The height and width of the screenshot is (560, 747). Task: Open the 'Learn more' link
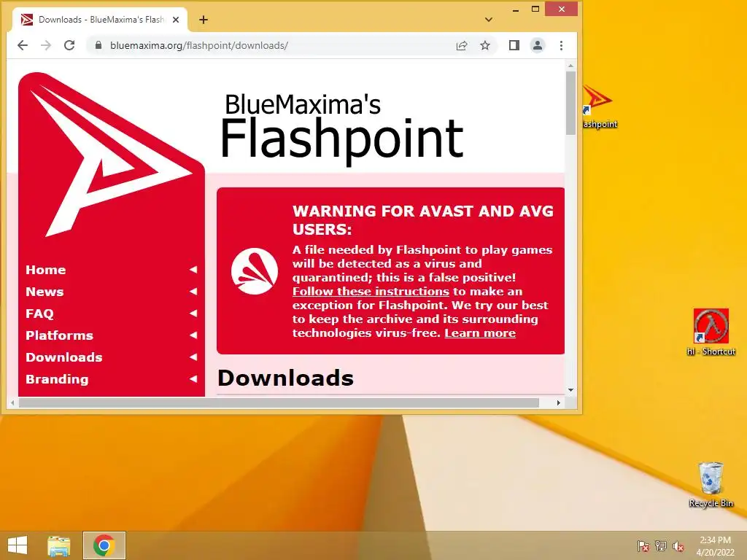[480, 332]
